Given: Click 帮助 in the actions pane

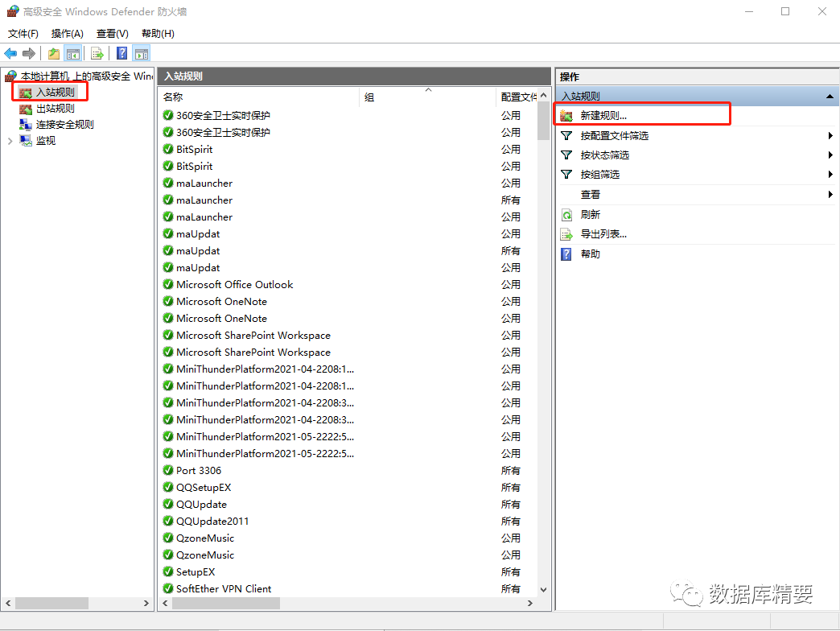Looking at the screenshot, I should coord(591,254).
